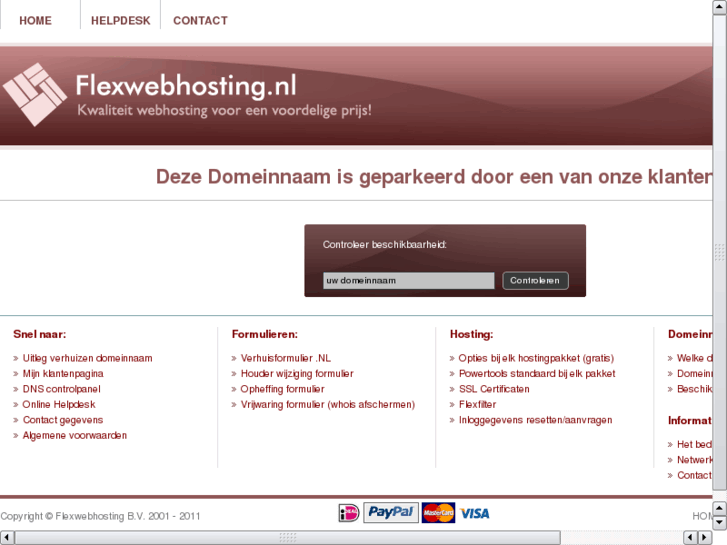Click the Flexwebhosting.nl diamond logo
The height and width of the screenshot is (545, 727).
click(35, 94)
